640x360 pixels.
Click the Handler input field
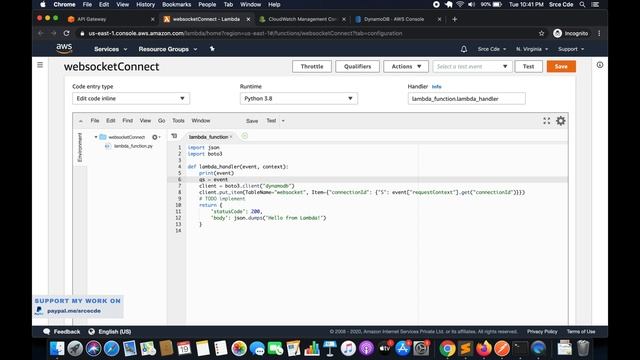pyautogui.click(x=467, y=99)
